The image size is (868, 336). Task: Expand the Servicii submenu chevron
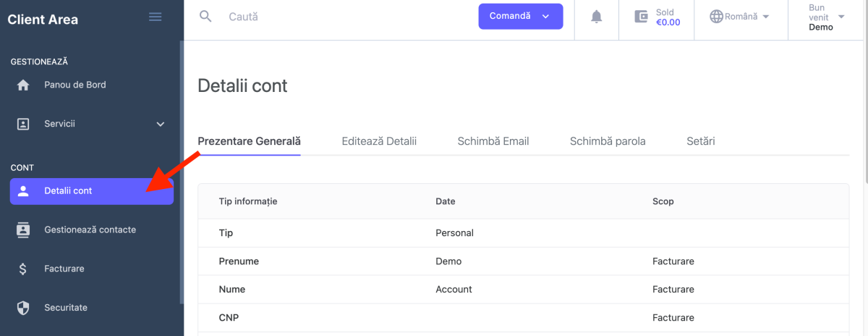pos(161,124)
